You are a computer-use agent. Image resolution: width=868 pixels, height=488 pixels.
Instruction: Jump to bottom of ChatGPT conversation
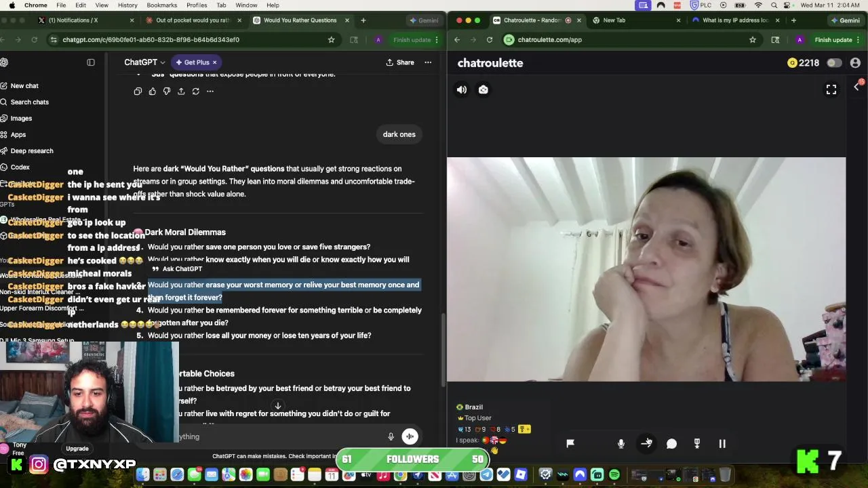pos(277,406)
